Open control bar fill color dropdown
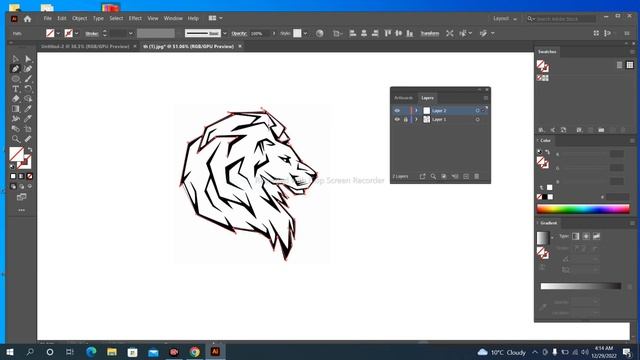 coord(58,33)
